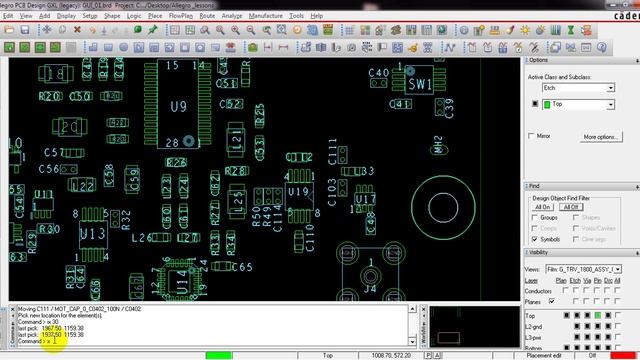
Task: Click the house-like icon in top toolbar
Action: pyautogui.click(x=380, y=30)
